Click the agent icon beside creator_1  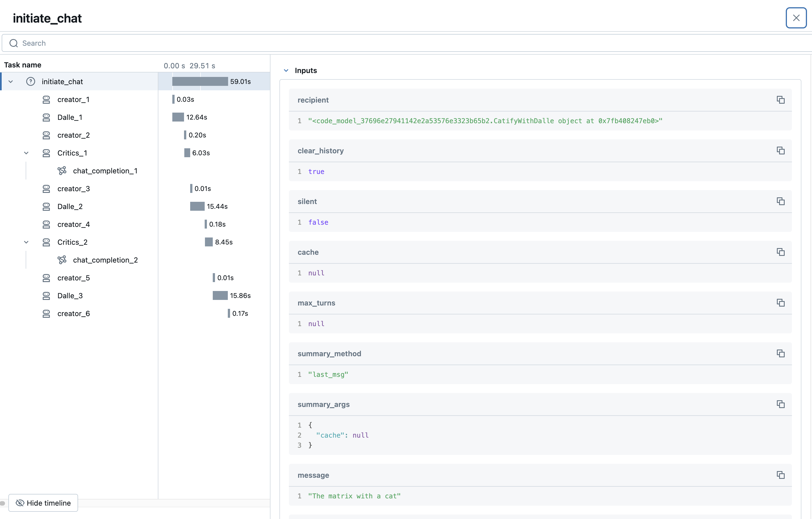click(46, 100)
